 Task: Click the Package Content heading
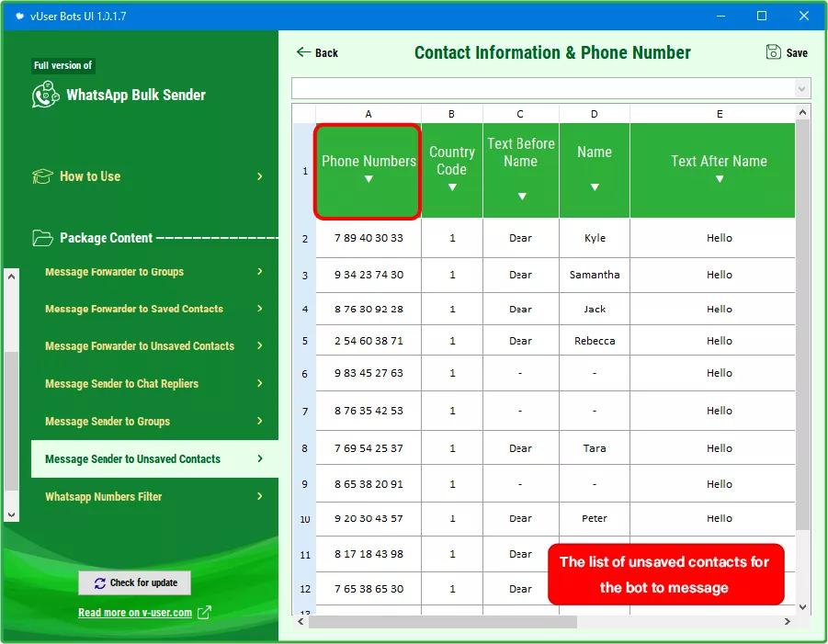tap(106, 238)
